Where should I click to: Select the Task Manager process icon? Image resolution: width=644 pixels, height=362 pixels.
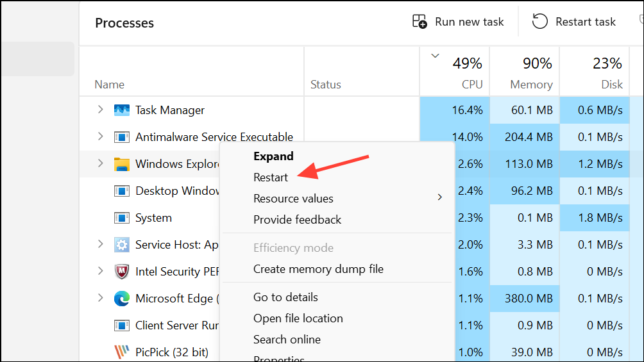click(x=122, y=110)
